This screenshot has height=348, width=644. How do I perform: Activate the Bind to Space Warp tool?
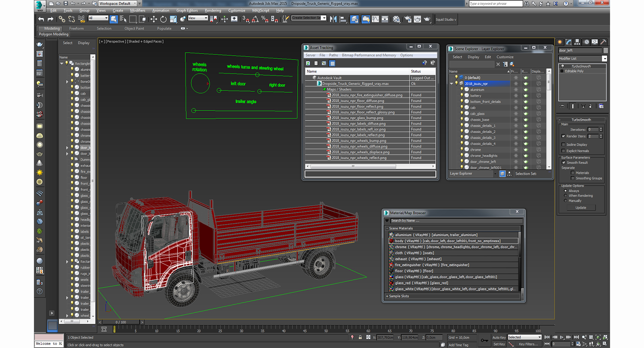click(81, 19)
